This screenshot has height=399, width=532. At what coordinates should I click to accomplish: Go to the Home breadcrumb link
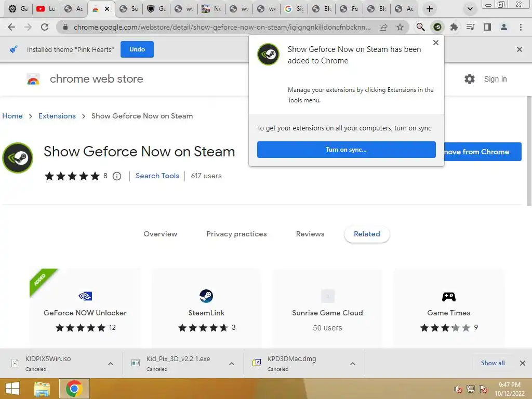(x=12, y=116)
